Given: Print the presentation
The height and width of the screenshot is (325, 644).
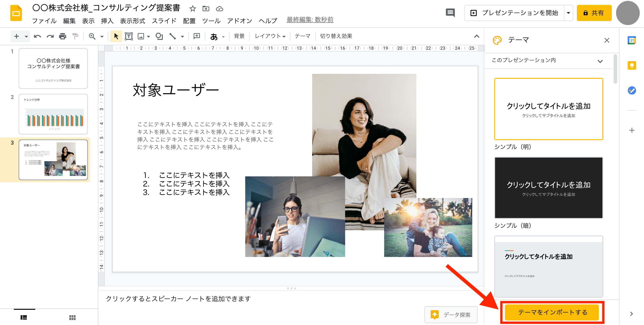Looking at the screenshot, I should coord(63,36).
